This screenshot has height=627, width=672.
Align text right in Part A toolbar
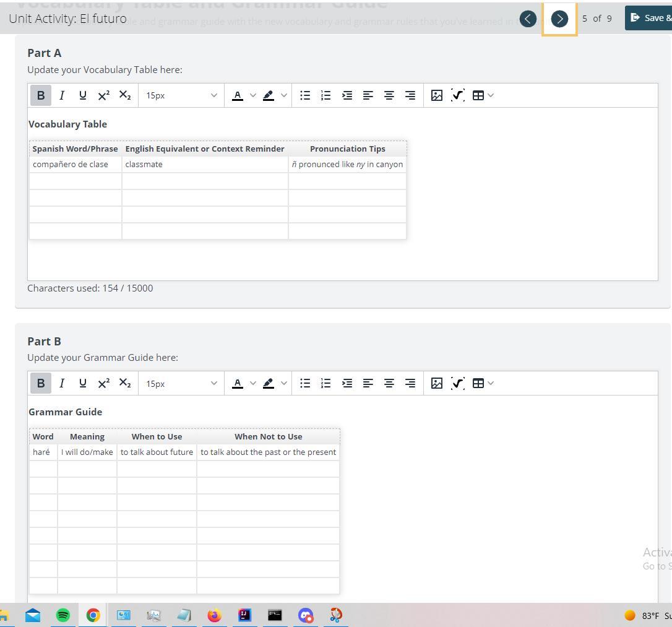click(x=410, y=95)
